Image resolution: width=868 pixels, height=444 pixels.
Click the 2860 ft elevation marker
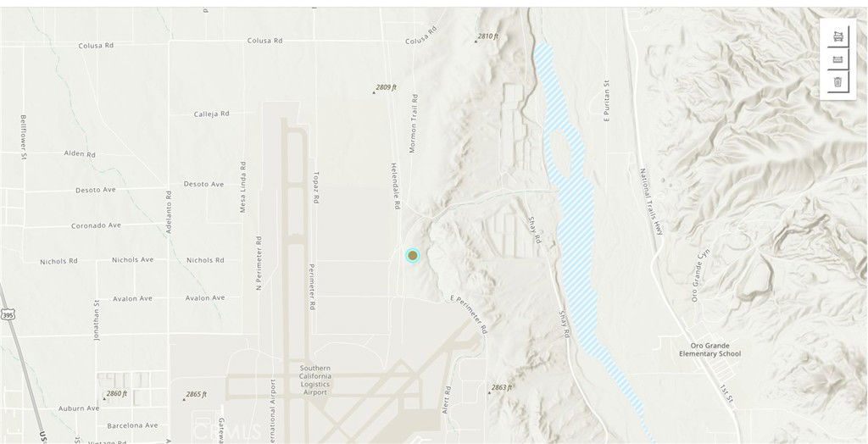tap(114, 394)
